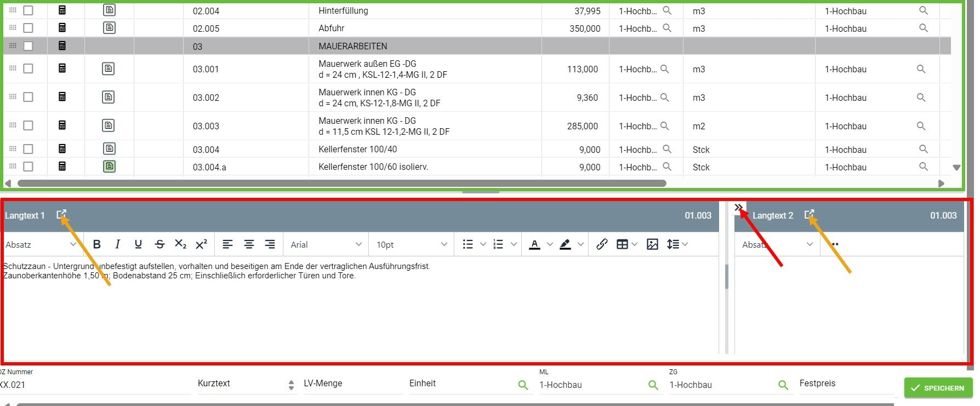
Task: Check the box for row 03.001
Action: (29, 68)
